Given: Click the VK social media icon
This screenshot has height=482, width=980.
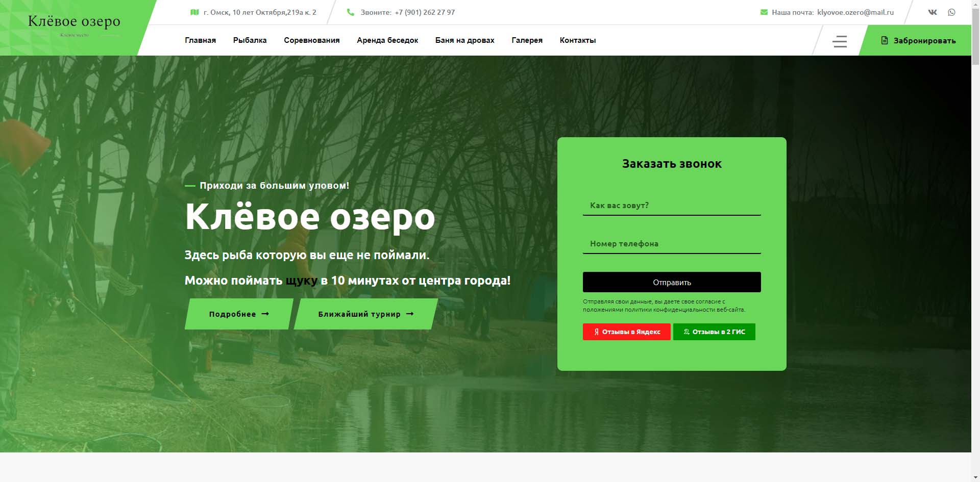Looking at the screenshot, I should point(933,12).
